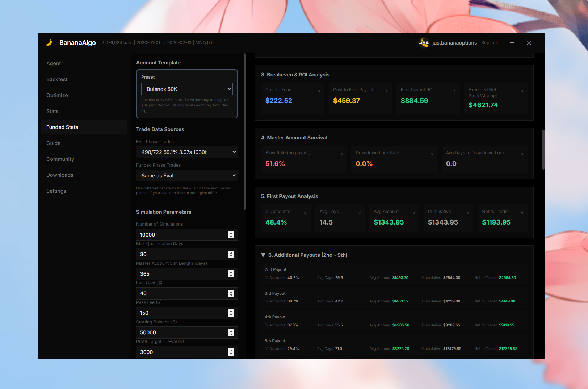The image size is (588, 389).
Task: Increment the Number of Simulations stepper
Action: point(231,233)
